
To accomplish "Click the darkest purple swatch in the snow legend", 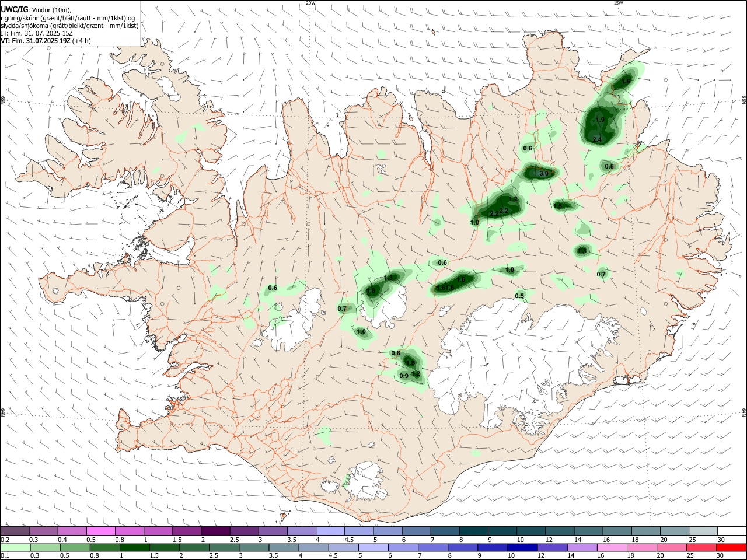I will (215, 531).
